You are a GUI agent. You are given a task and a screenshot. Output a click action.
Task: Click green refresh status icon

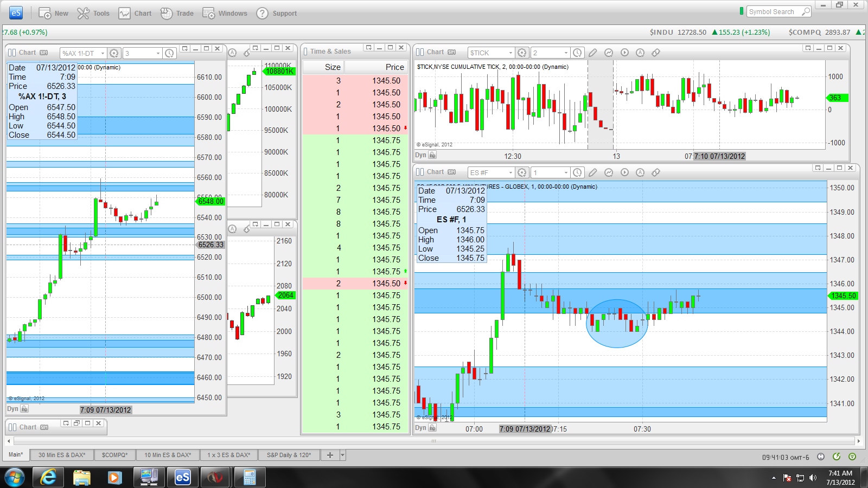pos(837,457)
